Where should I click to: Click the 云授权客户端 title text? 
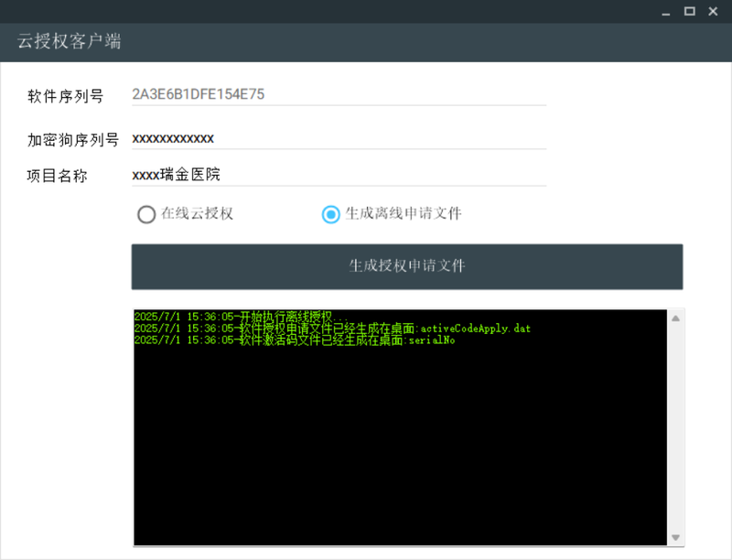point(70,41)
